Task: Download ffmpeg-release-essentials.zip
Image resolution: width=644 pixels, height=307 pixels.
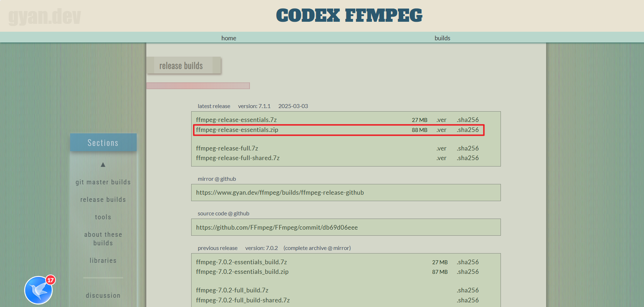Action: [x=237, y=130]
